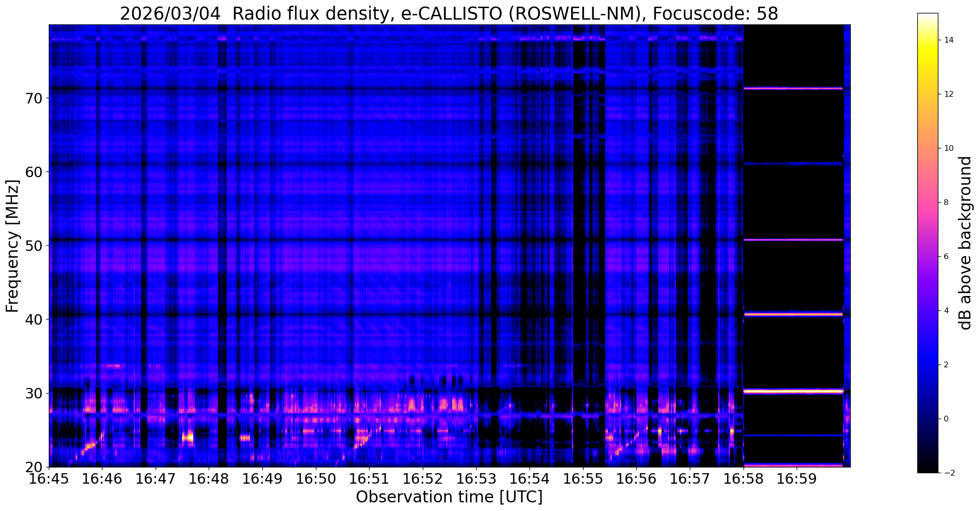Click the bright 40 MHz line after 16:58
The image size is (980, 511).
(793, 314)
